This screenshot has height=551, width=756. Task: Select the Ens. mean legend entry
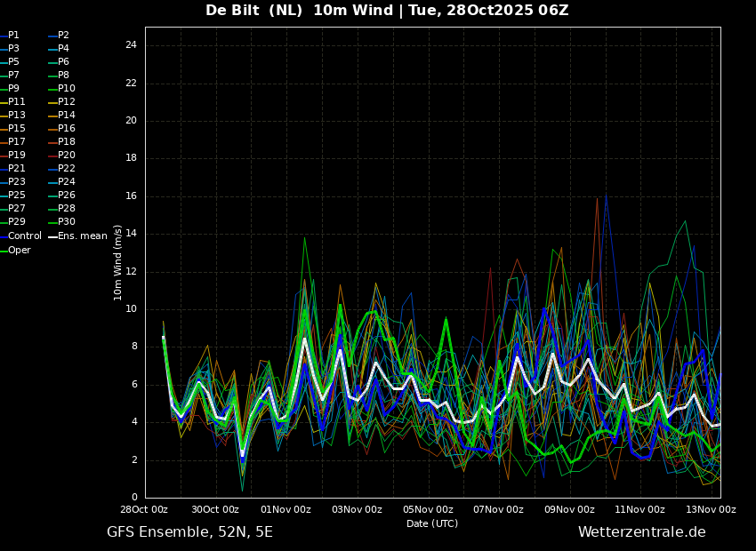(78, 236)
